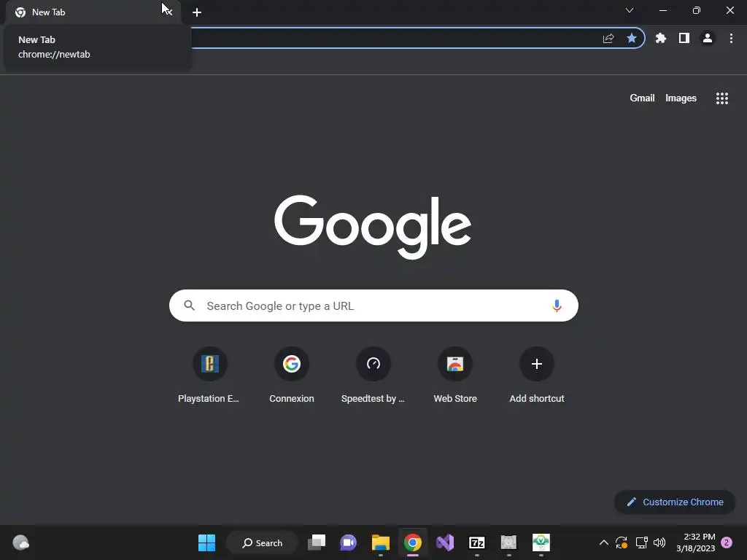Screen dimensions: 747x560
Task: Click the share this page icon
Action: [x=608, y=38]
